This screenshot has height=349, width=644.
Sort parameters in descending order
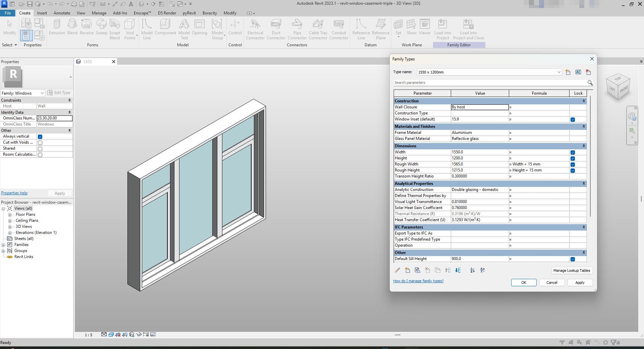tap(482, 270)
